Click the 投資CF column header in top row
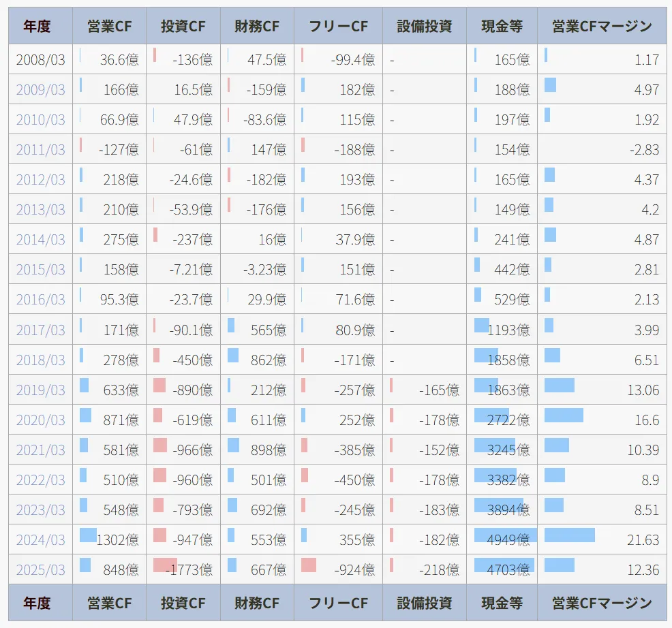Screen dimensions: 672x628 click(183, 27)
